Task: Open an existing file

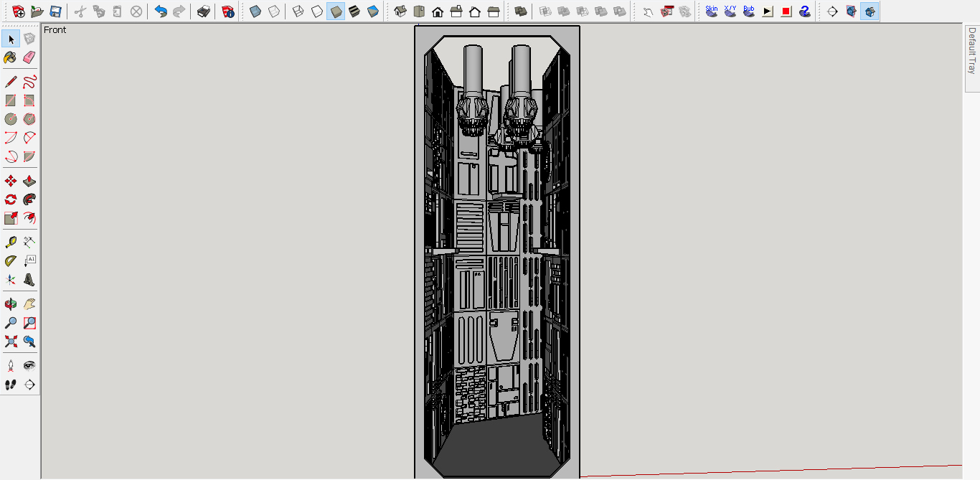Action: point(37,11)
